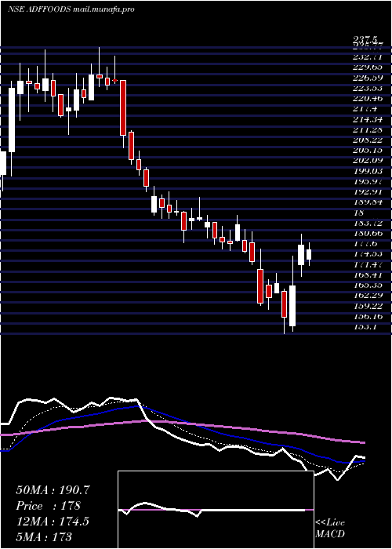This screenshot has width=392, height=549.
Task: Select the 177.6 axis label
Action: tap(365, 243)
